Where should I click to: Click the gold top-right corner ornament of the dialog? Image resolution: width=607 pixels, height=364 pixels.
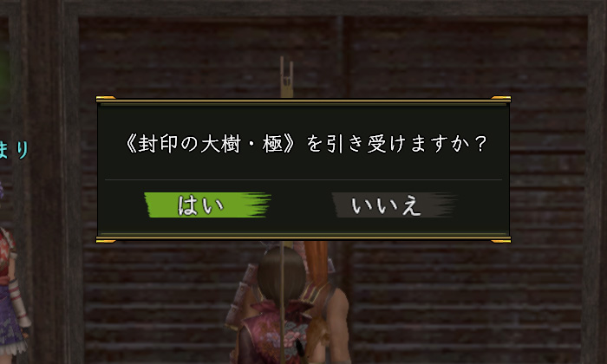click(x=501, y=98)
